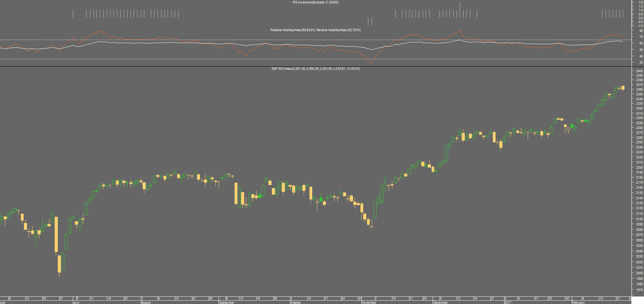This screenshot has height=304, width=644.
Task: Click the February month label
Action: 579,302
